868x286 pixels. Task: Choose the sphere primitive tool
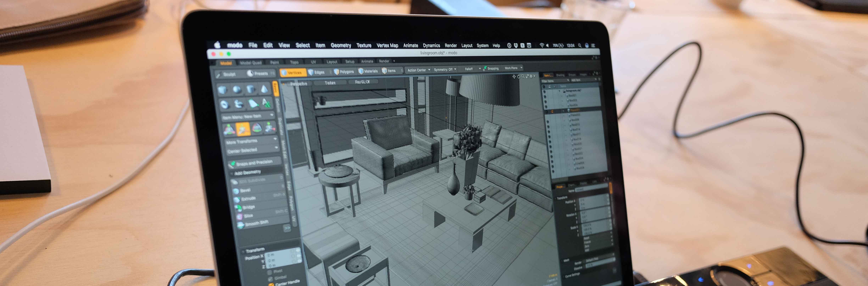pyautogui.click(x=237, y=89)
